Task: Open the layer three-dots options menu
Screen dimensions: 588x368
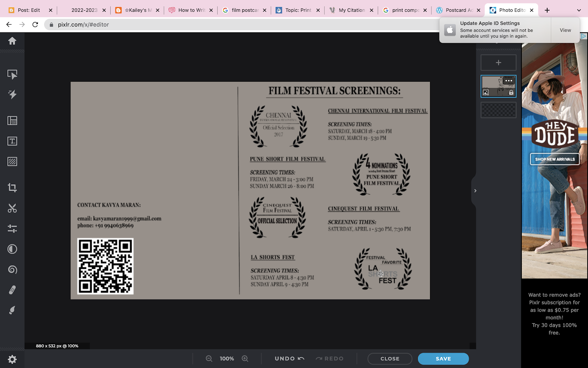Action: tap(509, 81)
